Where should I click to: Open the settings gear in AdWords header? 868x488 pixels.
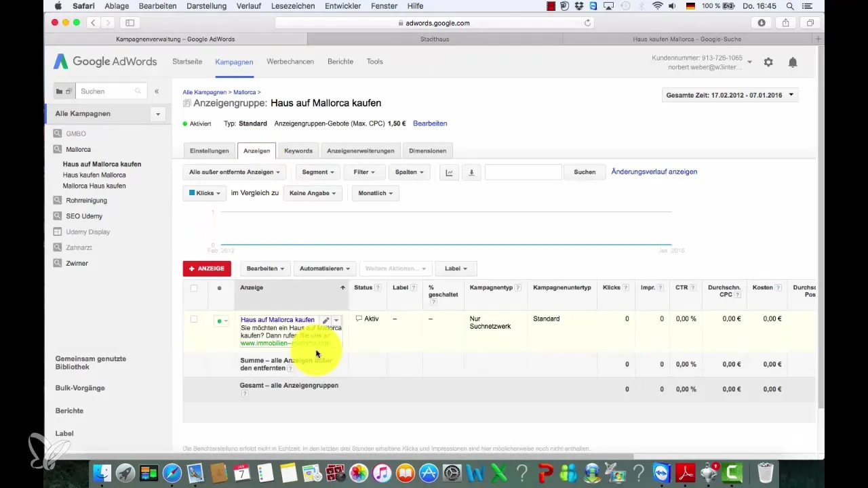click(768, 62)
